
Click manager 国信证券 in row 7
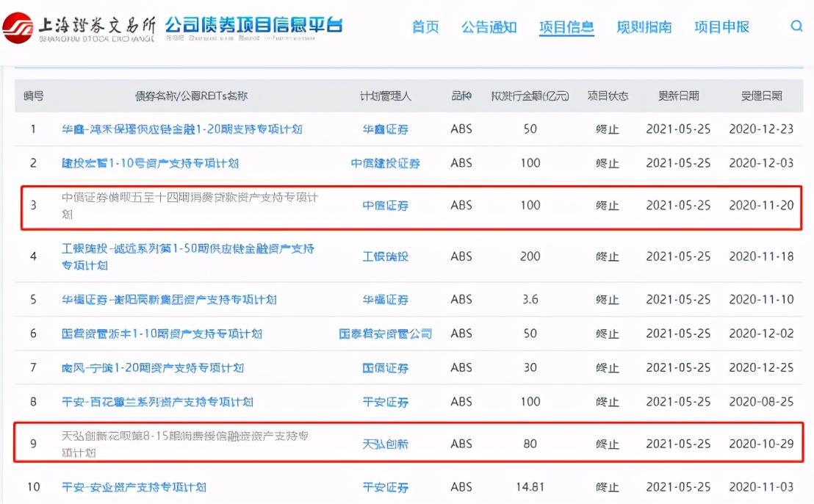[385, 368]
